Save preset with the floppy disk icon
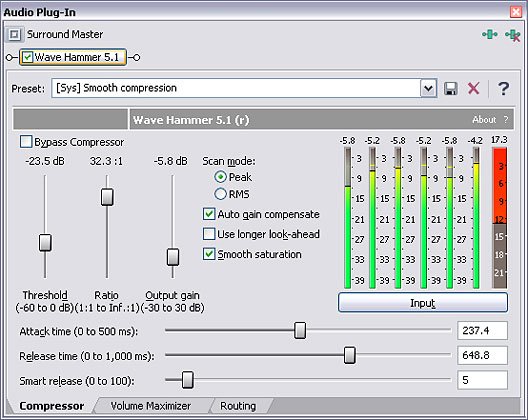Image resolution: width=528 pixels, height=420 pixels. [451, 89]
